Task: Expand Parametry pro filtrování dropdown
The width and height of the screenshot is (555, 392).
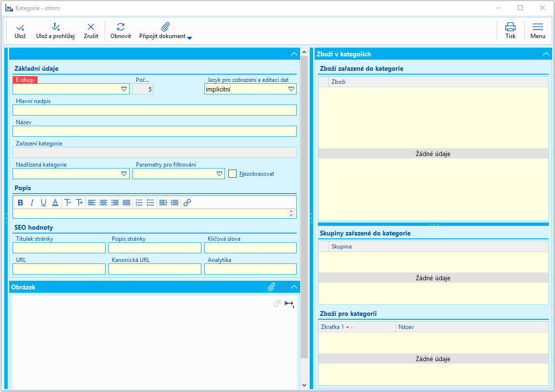Action: pos(219,174)
